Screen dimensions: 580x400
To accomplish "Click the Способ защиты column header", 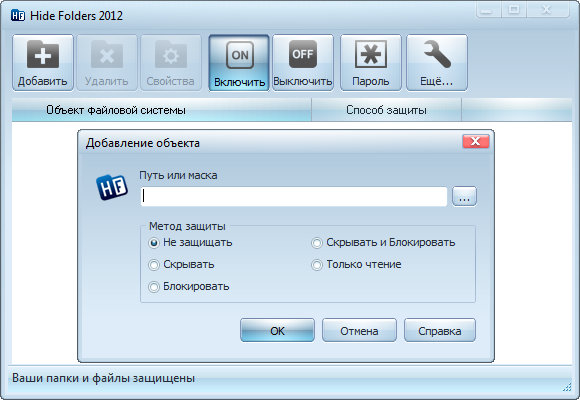I will click(x=387, y=110).
